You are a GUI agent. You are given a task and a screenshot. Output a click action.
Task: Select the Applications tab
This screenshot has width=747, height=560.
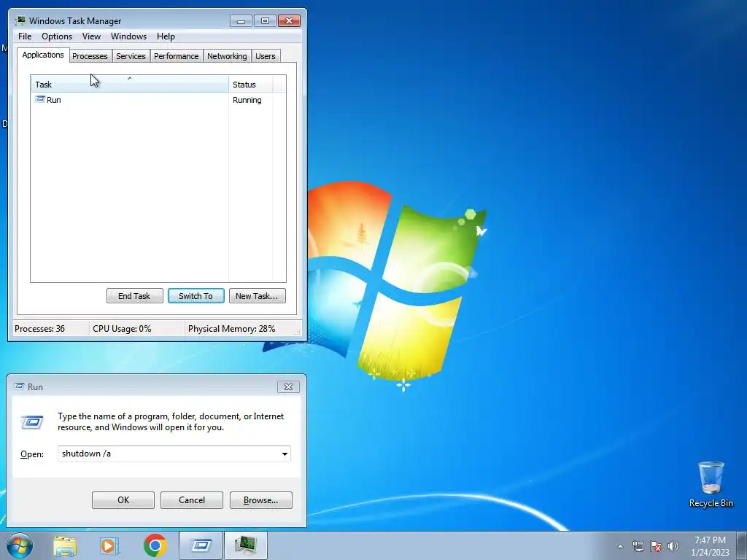(43, 55)
